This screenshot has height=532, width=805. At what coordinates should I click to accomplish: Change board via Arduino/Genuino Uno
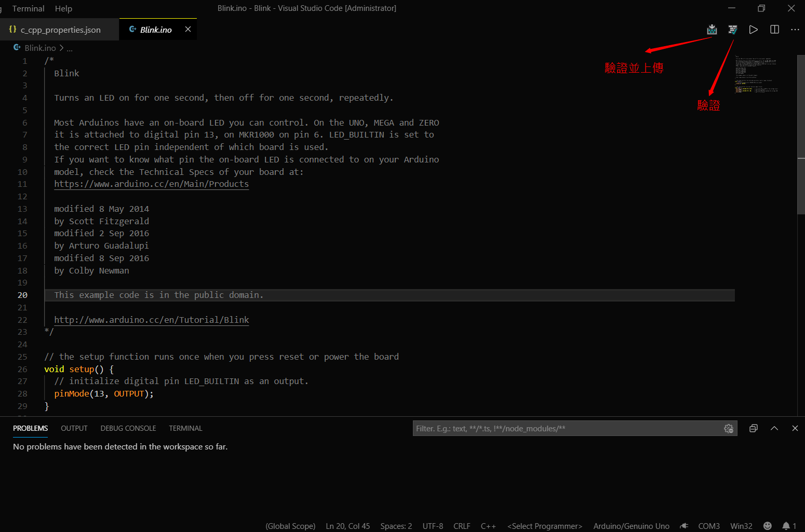click(632, 526)
